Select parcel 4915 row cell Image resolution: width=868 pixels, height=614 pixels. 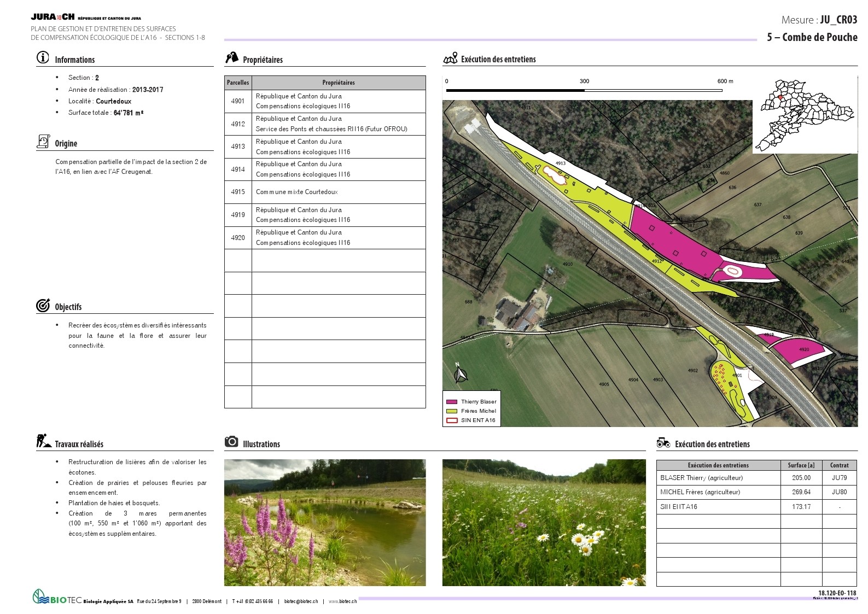coord(238,192)
